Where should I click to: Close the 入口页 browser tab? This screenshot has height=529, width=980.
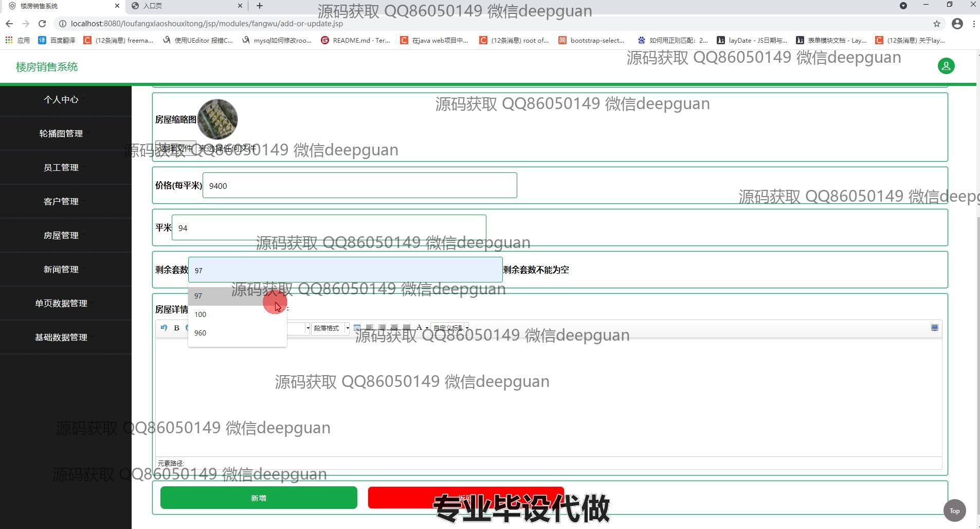240,6
